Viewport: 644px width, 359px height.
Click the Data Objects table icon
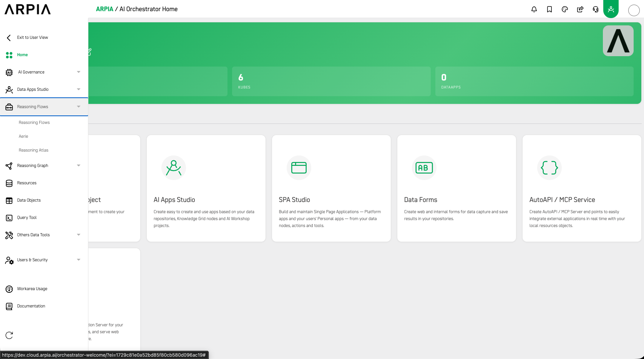tap(9, 200)
